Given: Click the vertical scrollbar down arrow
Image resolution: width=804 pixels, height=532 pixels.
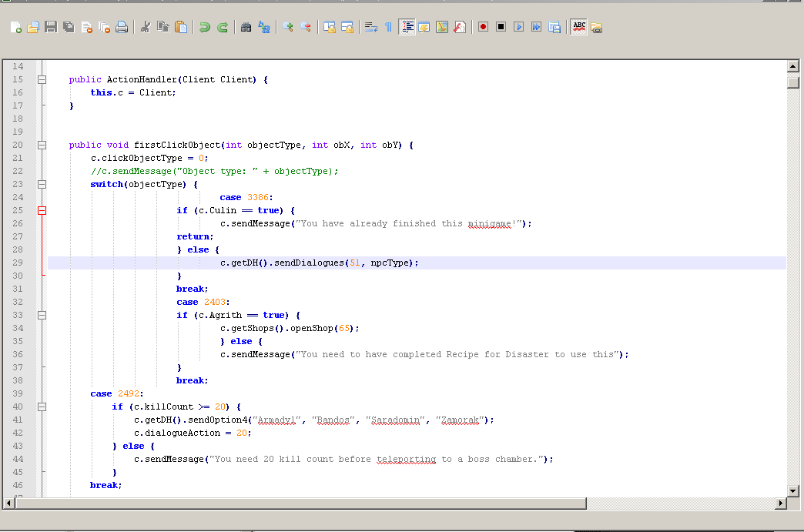Looking at the screenshot, I should [x=792, y=490].
